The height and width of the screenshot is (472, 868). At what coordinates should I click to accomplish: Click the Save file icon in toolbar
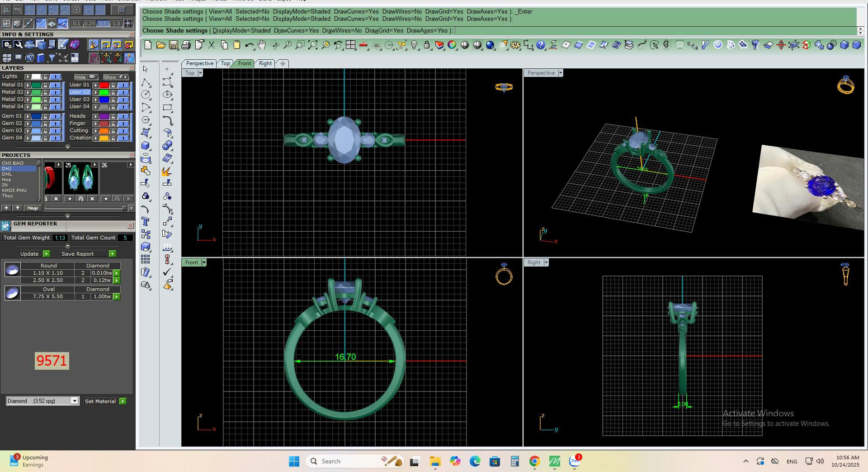tap(173, 45)
